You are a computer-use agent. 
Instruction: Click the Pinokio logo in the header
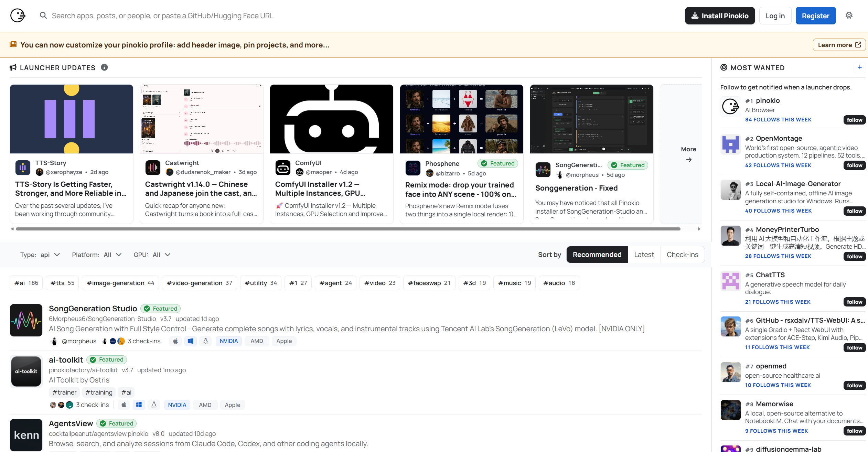coord(18,15)
